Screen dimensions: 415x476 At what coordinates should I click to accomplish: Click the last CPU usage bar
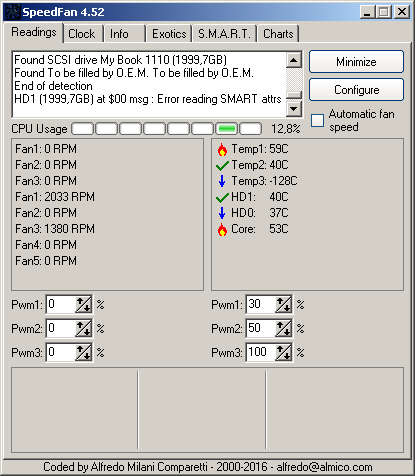click(x=251, y=128)
